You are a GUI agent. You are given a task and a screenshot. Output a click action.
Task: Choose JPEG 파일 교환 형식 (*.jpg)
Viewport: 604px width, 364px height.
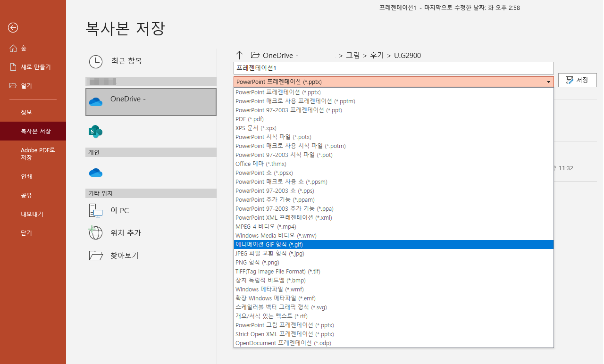(394, 254)
